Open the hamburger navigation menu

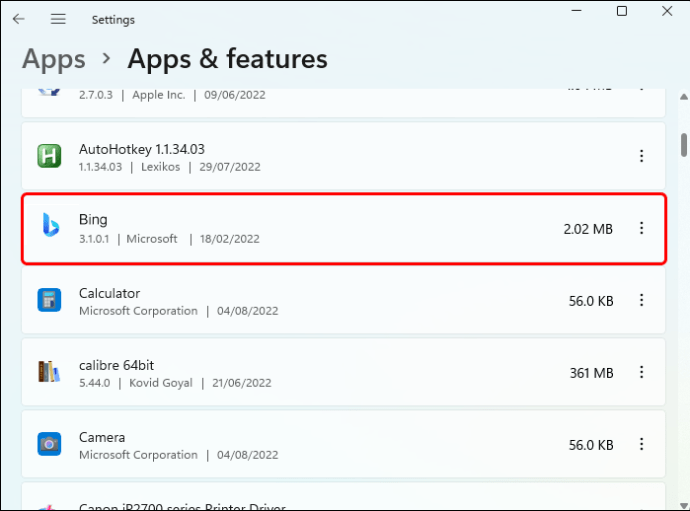58,19
